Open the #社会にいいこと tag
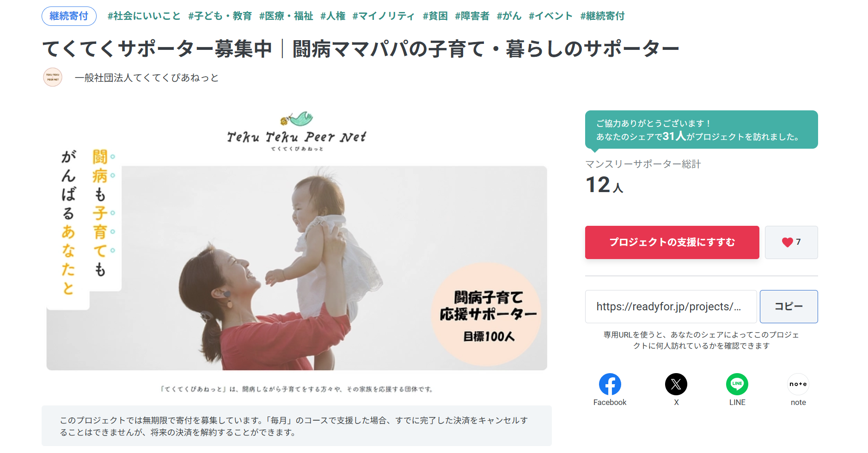Screen dimensions: 868x453 (x=144, y=16)
